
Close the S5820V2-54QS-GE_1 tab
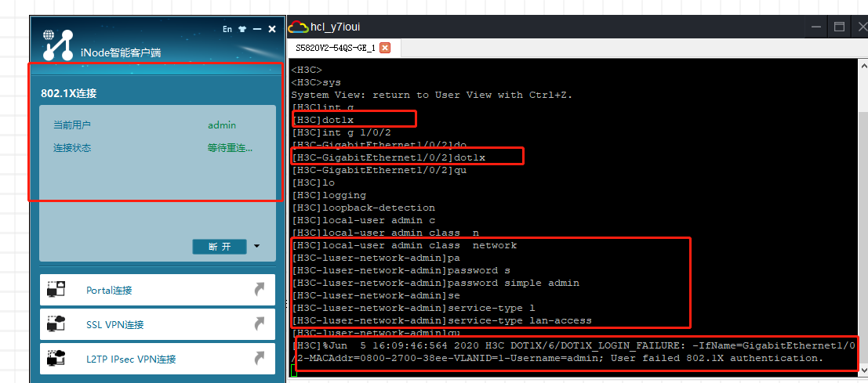pos(385,48)
